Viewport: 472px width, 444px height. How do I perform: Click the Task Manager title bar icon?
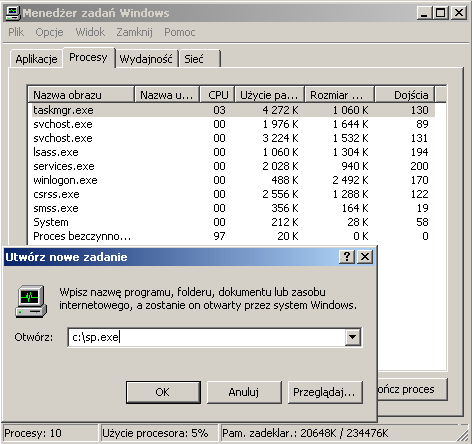coord(13,13)
